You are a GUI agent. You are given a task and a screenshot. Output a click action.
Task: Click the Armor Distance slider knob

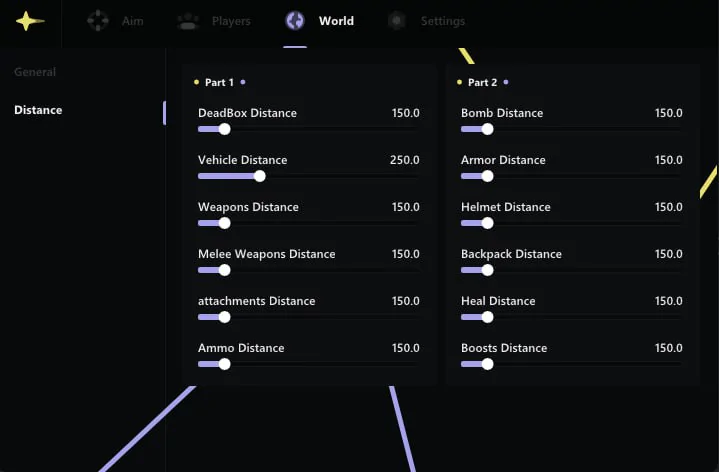(x=487, y=176)
